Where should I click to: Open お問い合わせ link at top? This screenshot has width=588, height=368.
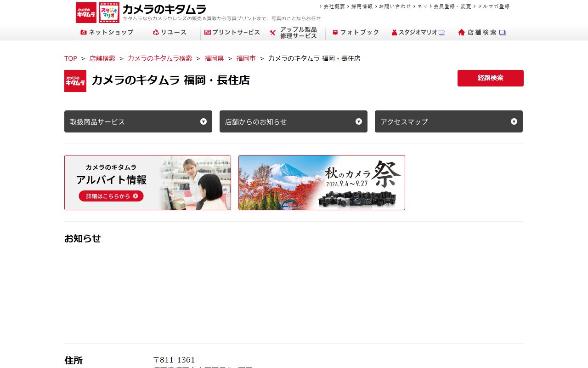point(395,6)
